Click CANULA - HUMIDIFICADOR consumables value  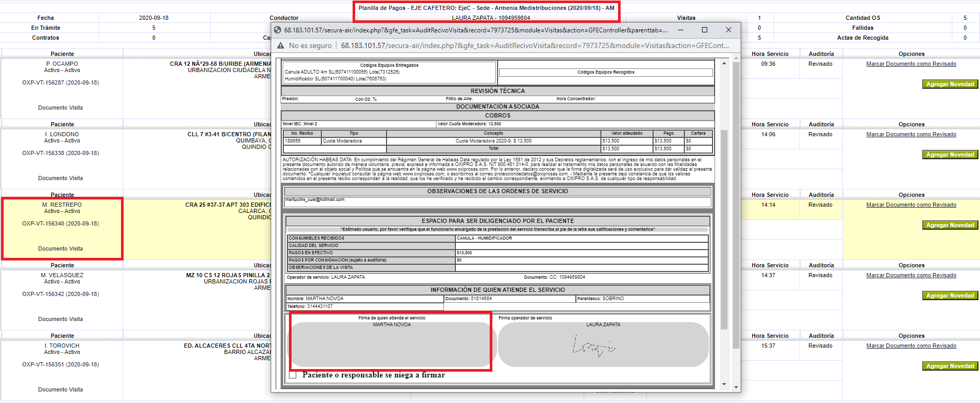(x=485, y=238)
